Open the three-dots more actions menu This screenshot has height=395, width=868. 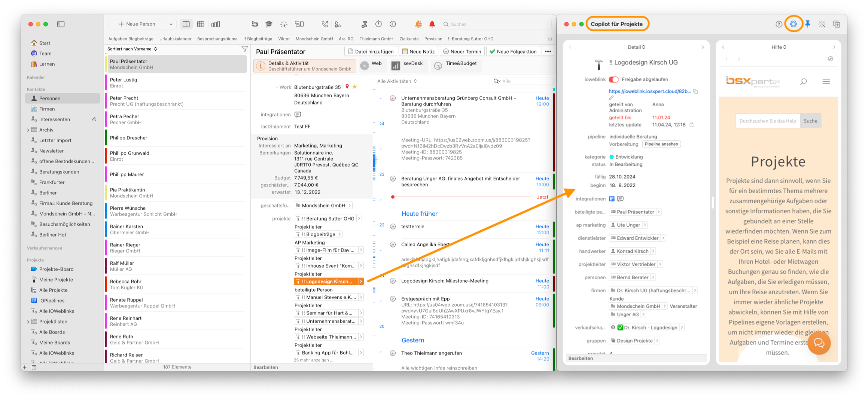coord(548,51)
